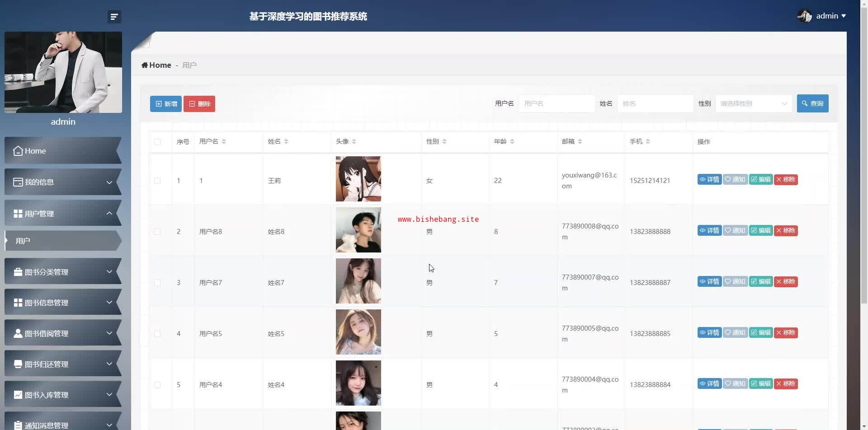Click the 查询 search button
This screenshot has width=868, height=430.
812,103
